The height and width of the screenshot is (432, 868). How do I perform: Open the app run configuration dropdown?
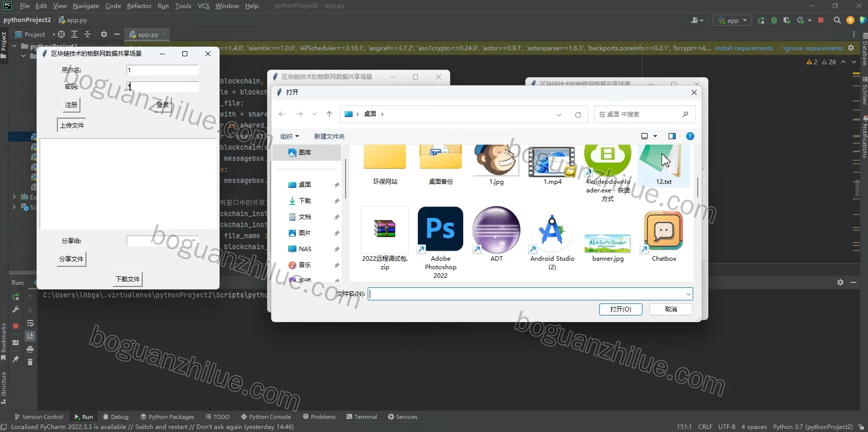[x=733, y=21]
